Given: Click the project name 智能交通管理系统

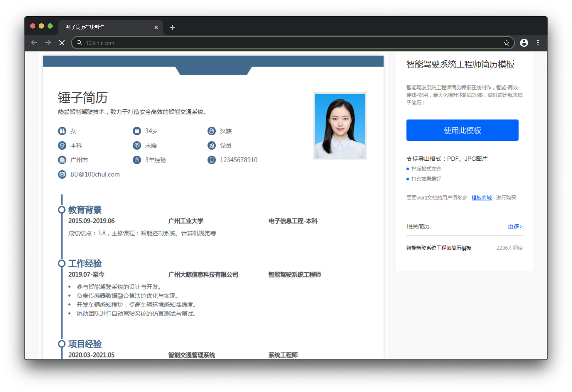Looking at the screenshot, I should click(192, 355).
